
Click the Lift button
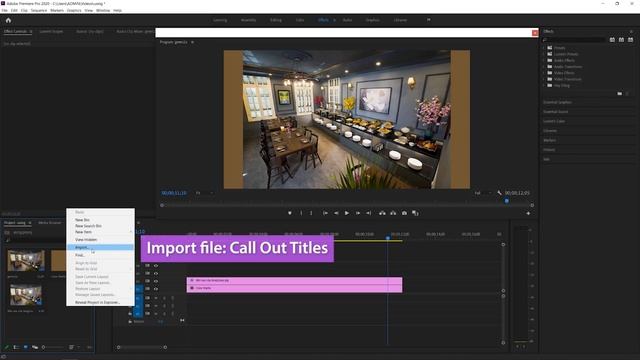[x=382, y=213]
